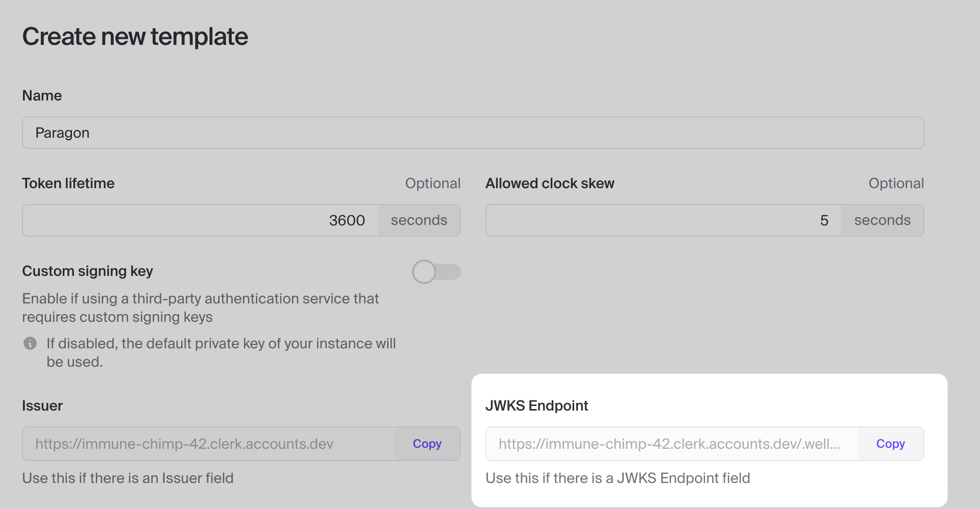Click the Create new template heading
980x509 pixels.
click(x=135, y=37)
